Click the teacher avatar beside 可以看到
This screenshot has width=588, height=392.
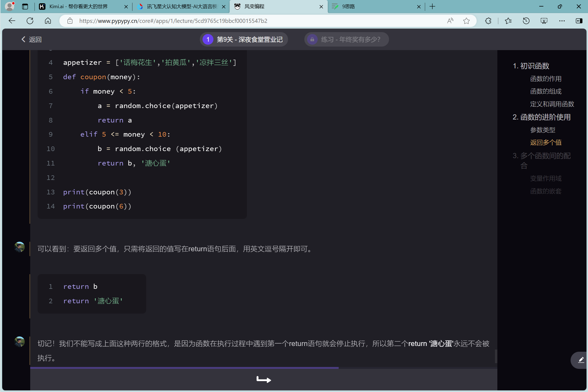(20, 247)
